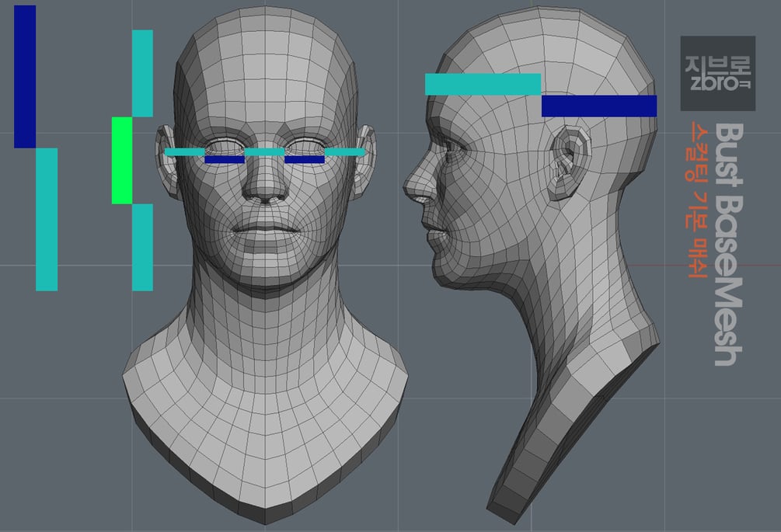Click the teal bar between the front-view eyes
781x532 pixels.
264,151
